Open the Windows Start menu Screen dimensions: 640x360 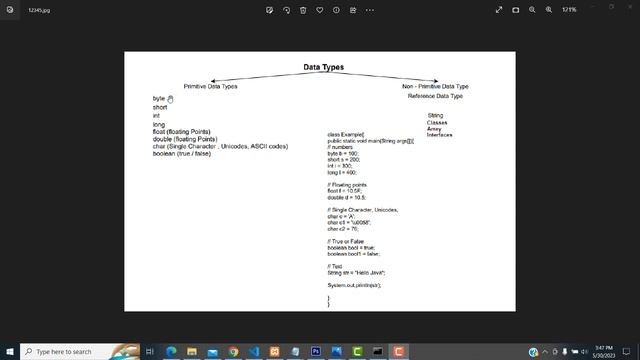(10, 351)
